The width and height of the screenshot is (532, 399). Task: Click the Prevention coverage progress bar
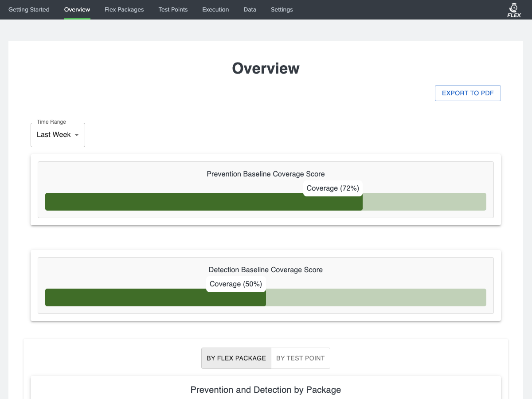266,202
